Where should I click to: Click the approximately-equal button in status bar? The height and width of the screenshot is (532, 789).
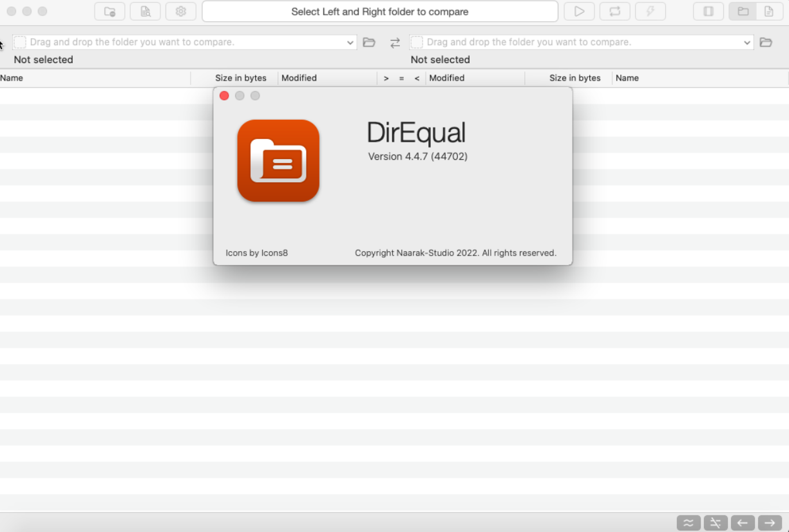pyautogui.click(x=689, y=522)
